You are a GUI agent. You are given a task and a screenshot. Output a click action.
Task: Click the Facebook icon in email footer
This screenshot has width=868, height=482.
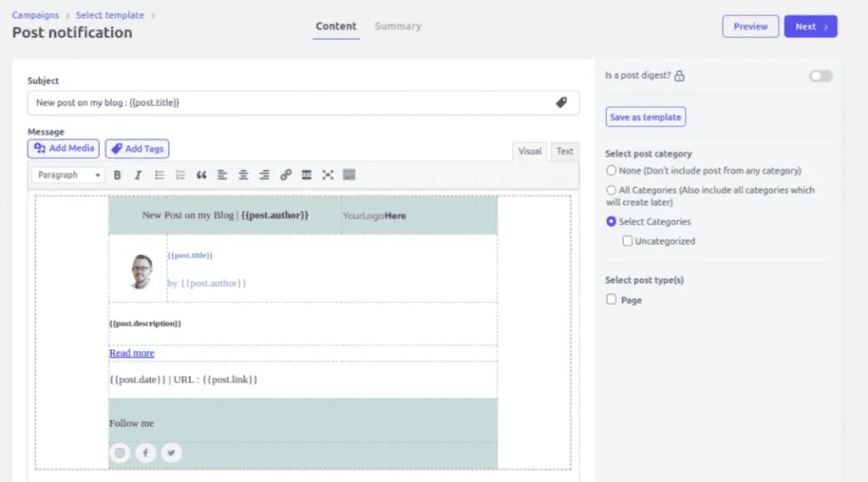[146, 452]
